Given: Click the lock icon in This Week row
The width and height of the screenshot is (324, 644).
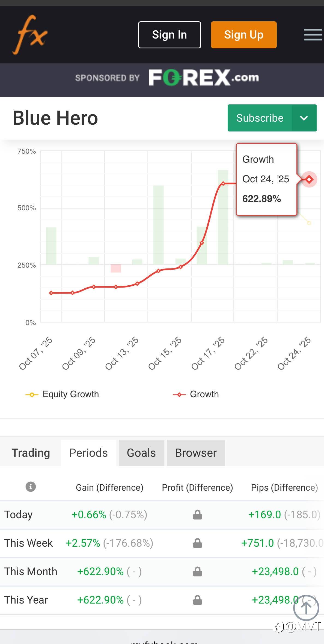Looking at the screenshot, I should pos(197,543).
